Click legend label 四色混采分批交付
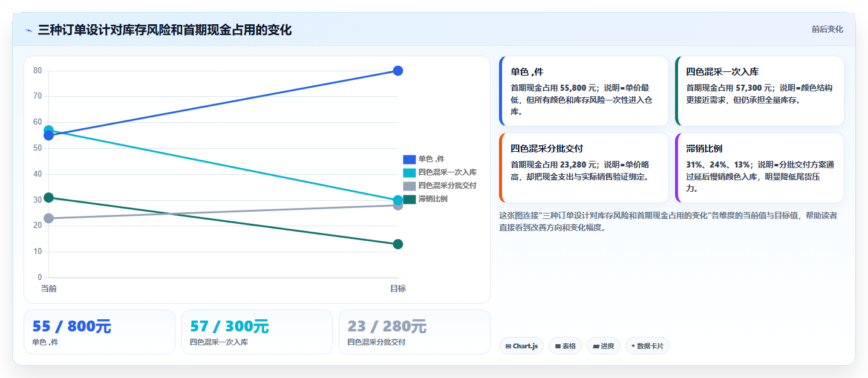Viewport: 868px width, 378px height. pos(447,186)
